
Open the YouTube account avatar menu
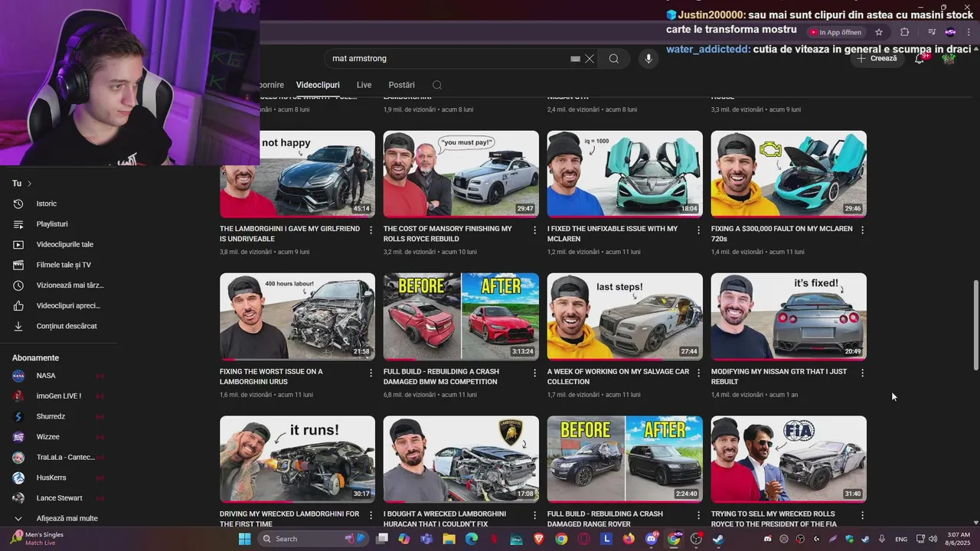point(949,58)
